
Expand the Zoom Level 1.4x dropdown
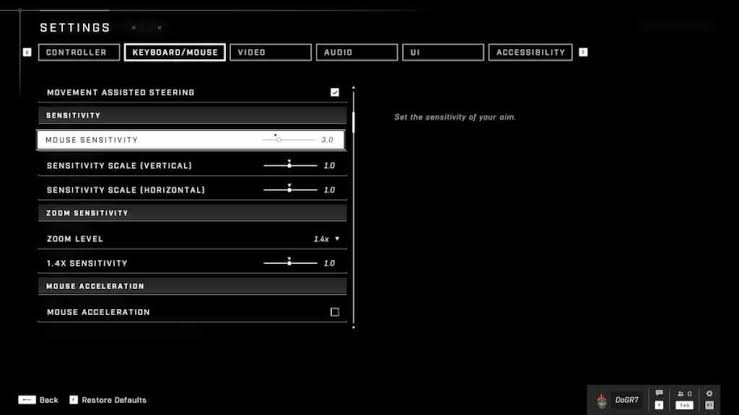(x=326, y=239)
